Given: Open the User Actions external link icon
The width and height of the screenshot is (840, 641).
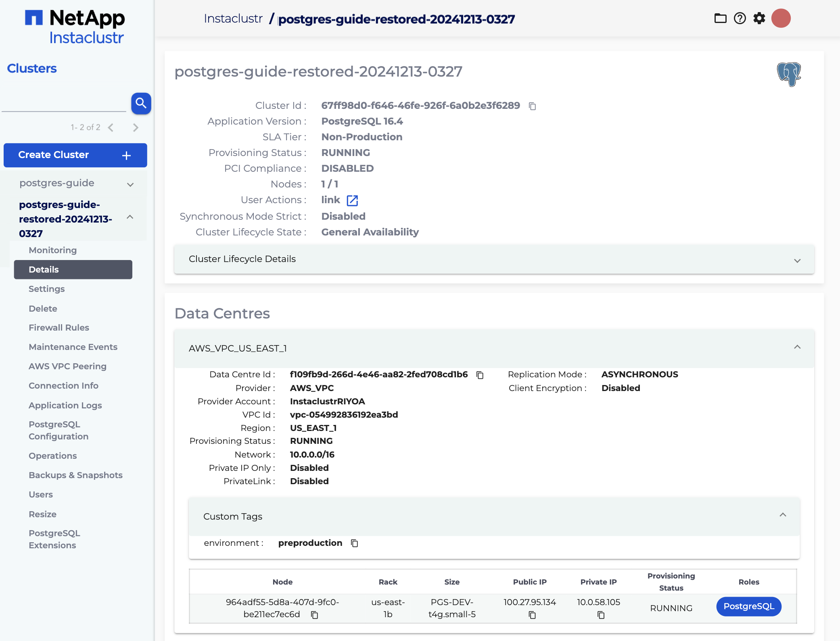Looking at the screenshot, I should (352, 200).
